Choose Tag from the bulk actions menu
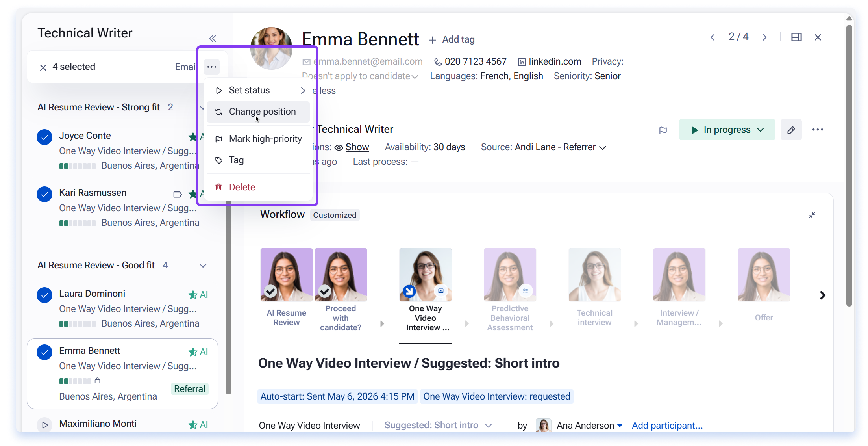Screen dimensions: 868x446 (x=258, y=160)
